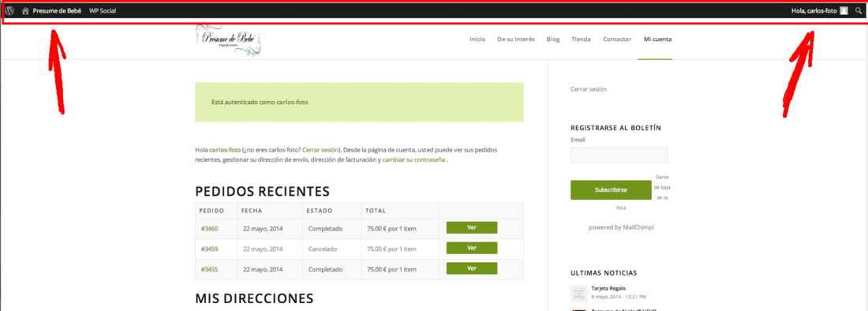Open order #3459

tap(209, 249)
